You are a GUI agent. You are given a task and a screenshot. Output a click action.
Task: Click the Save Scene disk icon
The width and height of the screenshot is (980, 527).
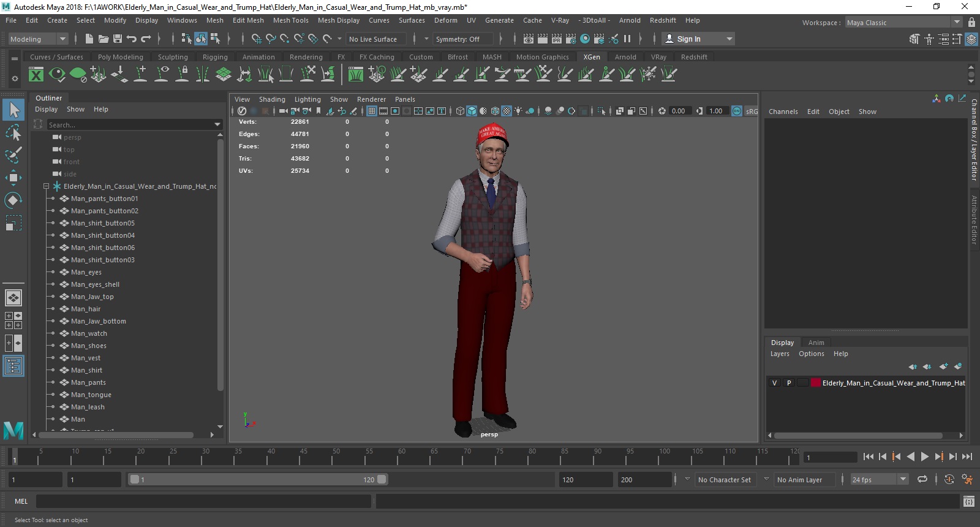(118, 39)
